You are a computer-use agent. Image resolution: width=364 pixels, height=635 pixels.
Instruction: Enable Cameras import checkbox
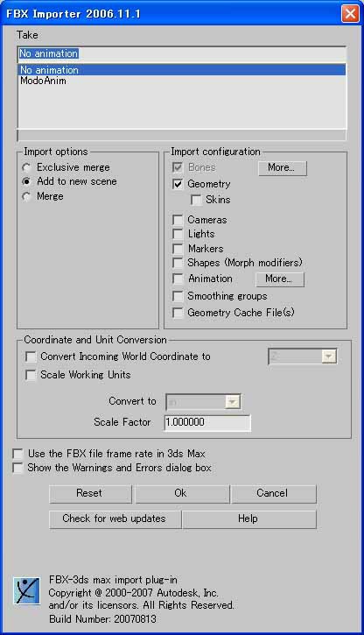[178, 220]
